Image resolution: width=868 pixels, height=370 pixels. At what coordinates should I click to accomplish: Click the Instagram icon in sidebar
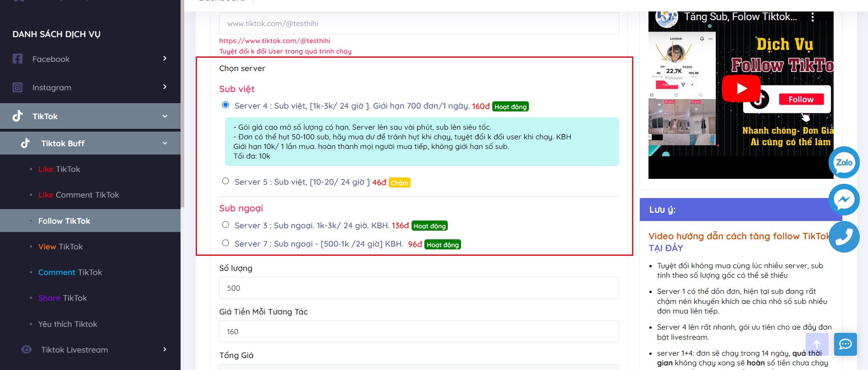point(17,87)
